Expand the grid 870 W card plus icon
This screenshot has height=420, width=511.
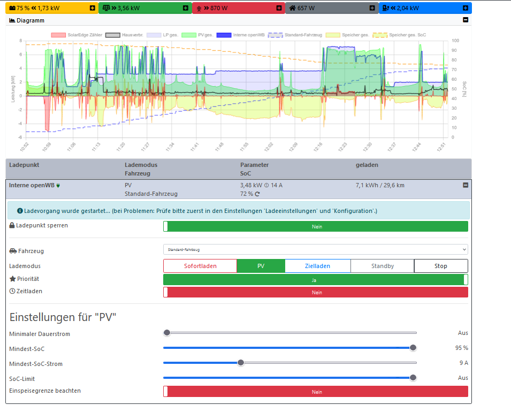pyautogui.click(x=279, y=8)
